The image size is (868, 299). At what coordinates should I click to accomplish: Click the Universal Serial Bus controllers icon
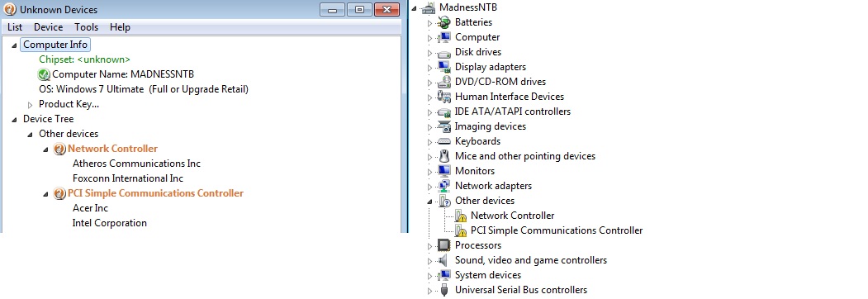(444, 290)
